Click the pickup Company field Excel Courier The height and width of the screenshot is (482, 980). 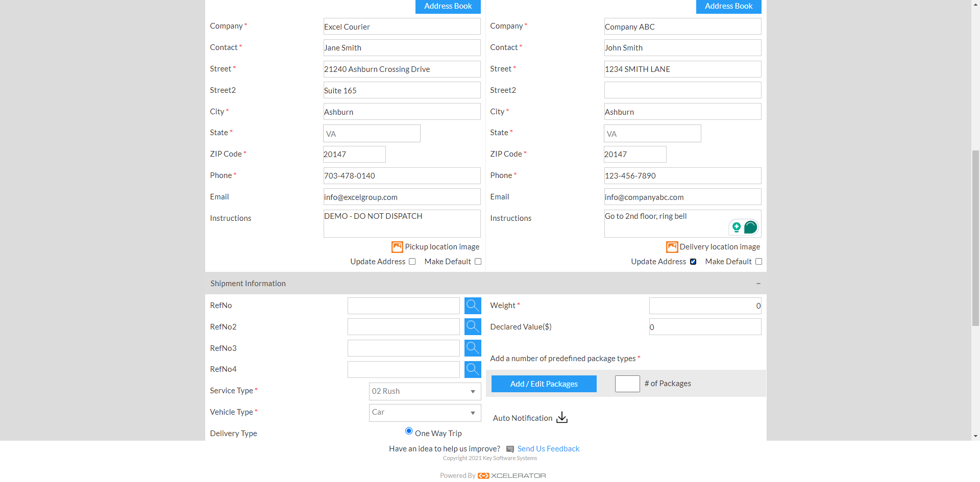click(402, 27)
